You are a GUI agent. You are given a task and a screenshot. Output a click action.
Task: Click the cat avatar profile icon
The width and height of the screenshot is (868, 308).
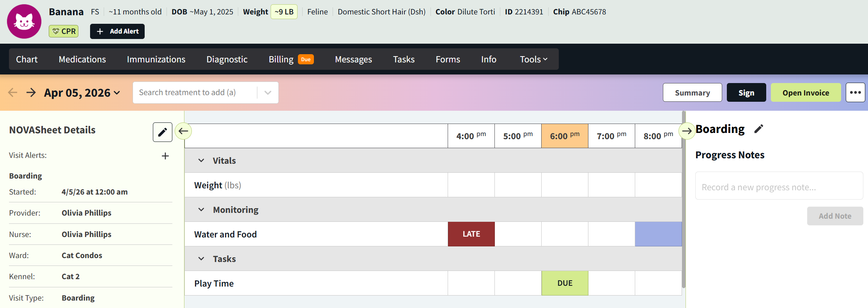point(24,21)
